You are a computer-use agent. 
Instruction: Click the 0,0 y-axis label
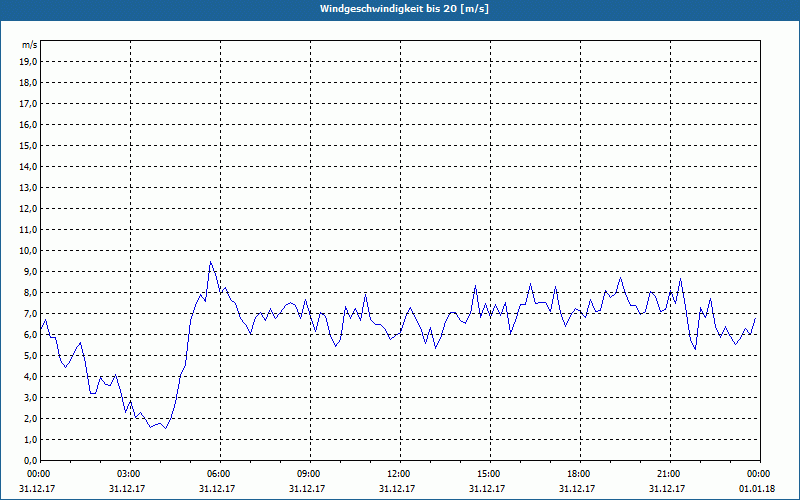(x=30, y=461)
